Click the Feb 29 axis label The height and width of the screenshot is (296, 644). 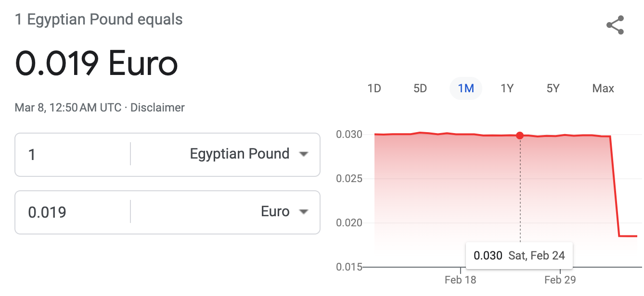[560, 280]
